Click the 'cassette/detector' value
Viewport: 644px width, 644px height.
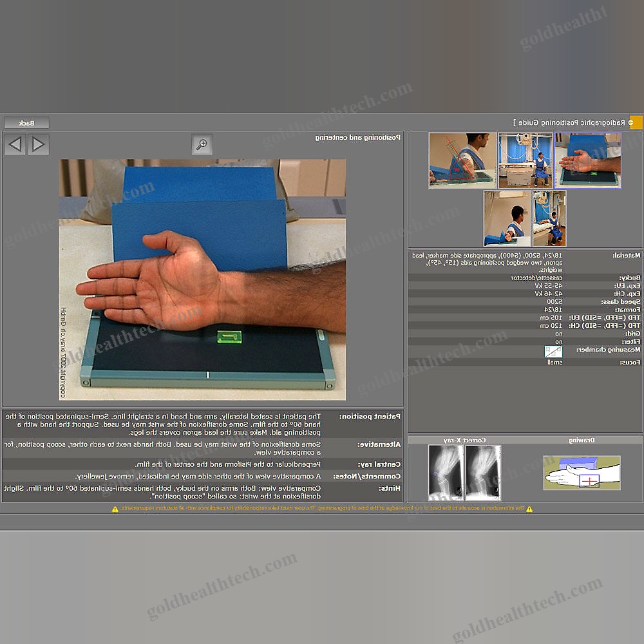click(537, 278)
